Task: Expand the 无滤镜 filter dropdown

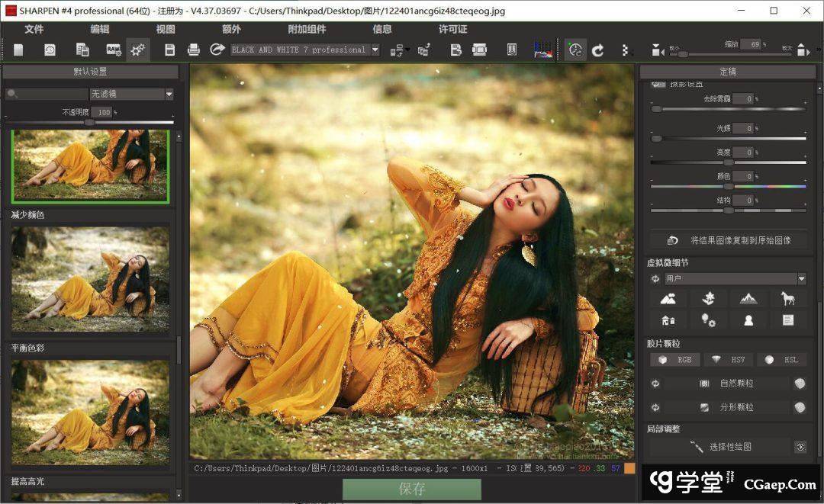Action: pyautogui.click(x=169, y=95)
